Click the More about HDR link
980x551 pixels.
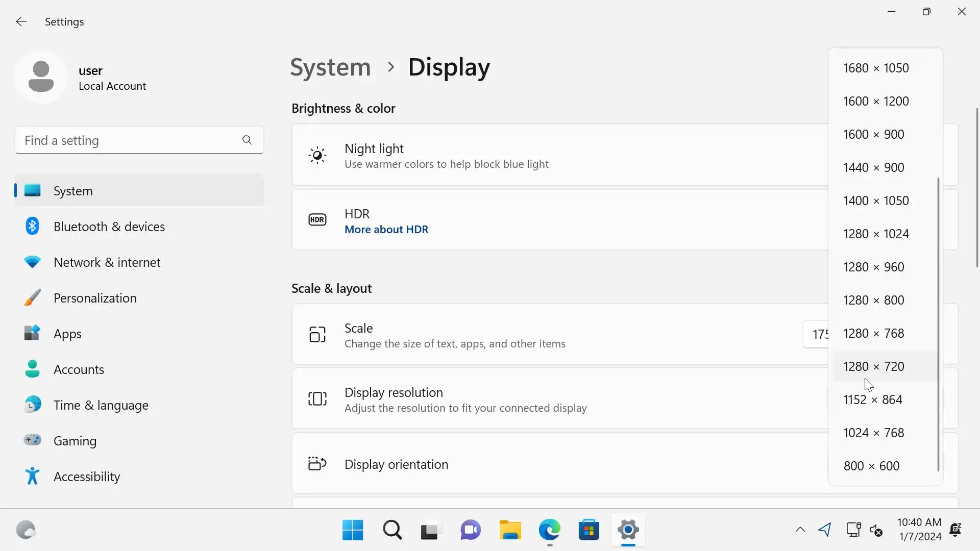tap(386, 230)
